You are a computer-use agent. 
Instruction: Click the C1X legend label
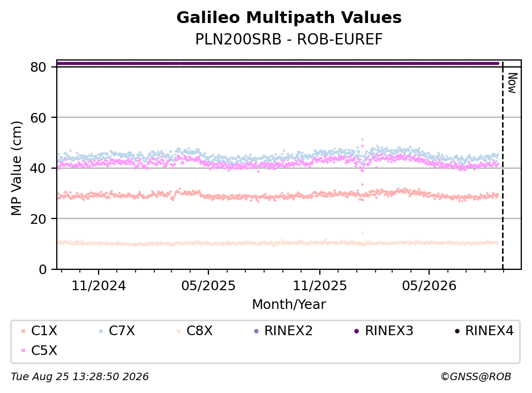point(44,330)
